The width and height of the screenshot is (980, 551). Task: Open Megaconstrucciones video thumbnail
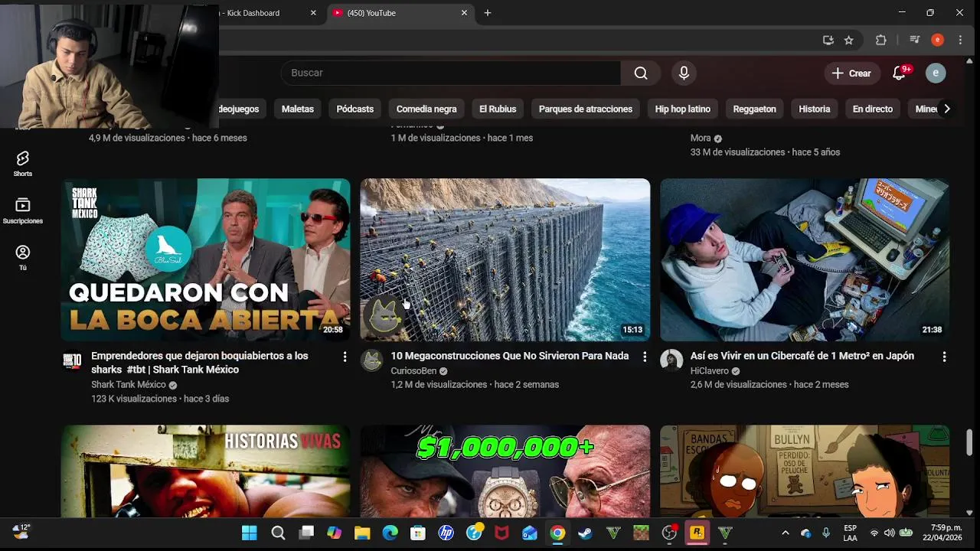(505, 260)
